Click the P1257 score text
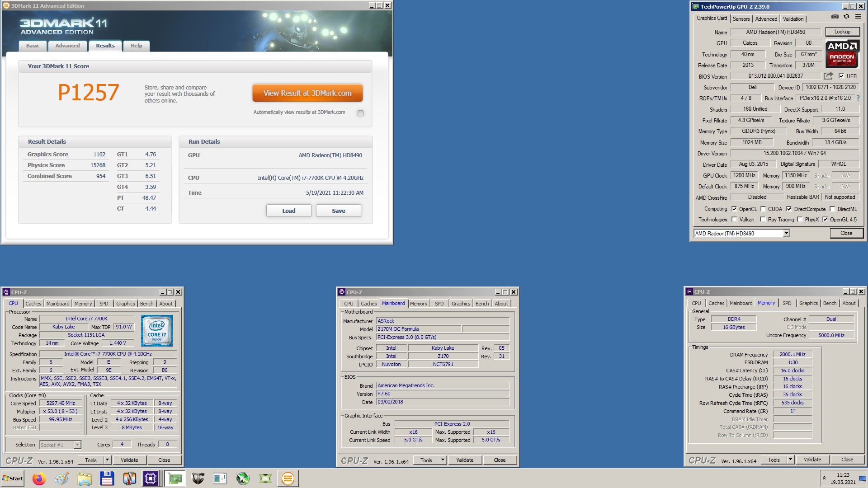 point(88,93)
